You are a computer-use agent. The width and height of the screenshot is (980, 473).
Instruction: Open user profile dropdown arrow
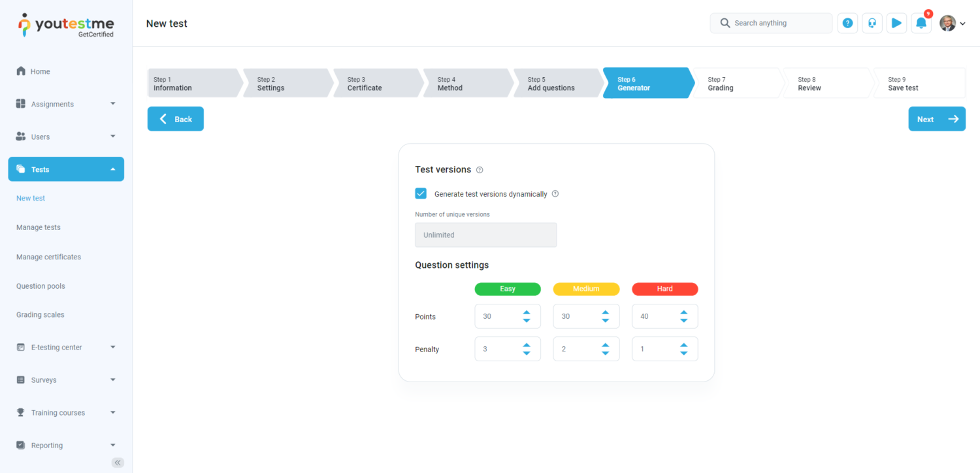962,24
